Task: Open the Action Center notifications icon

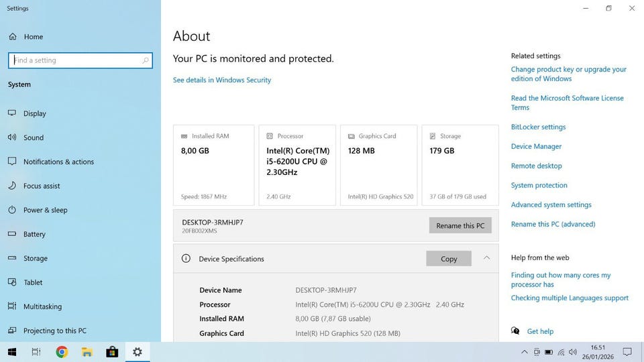Action: pos(627,352)
